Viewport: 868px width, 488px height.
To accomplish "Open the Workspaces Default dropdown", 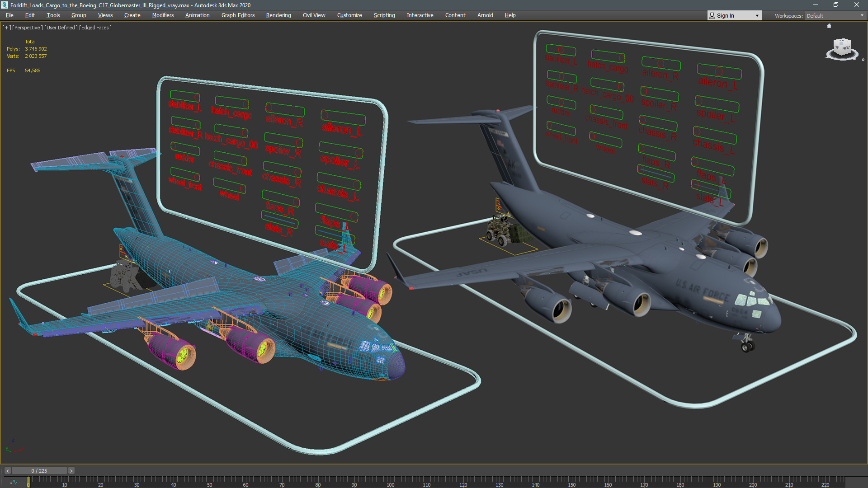I will coord(835,15).
